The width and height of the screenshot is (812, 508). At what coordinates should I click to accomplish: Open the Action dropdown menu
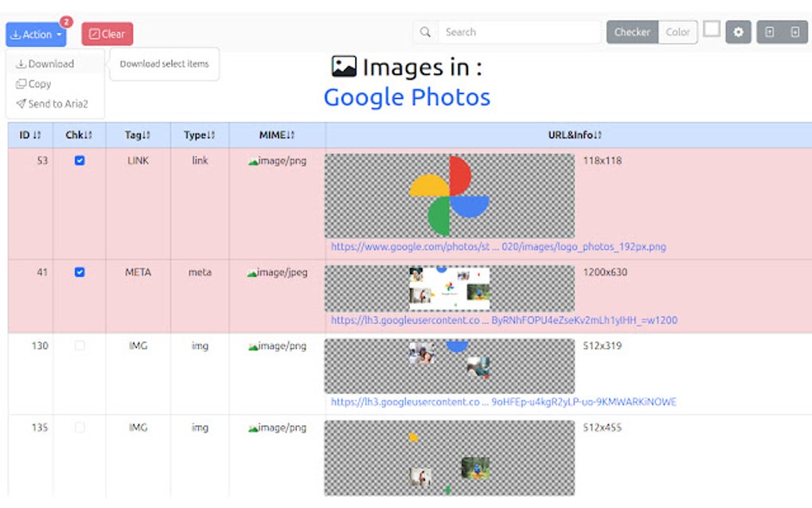35,34
